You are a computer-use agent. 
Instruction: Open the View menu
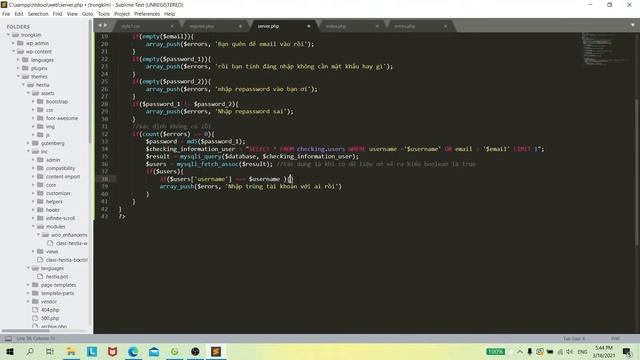point(72,14)
